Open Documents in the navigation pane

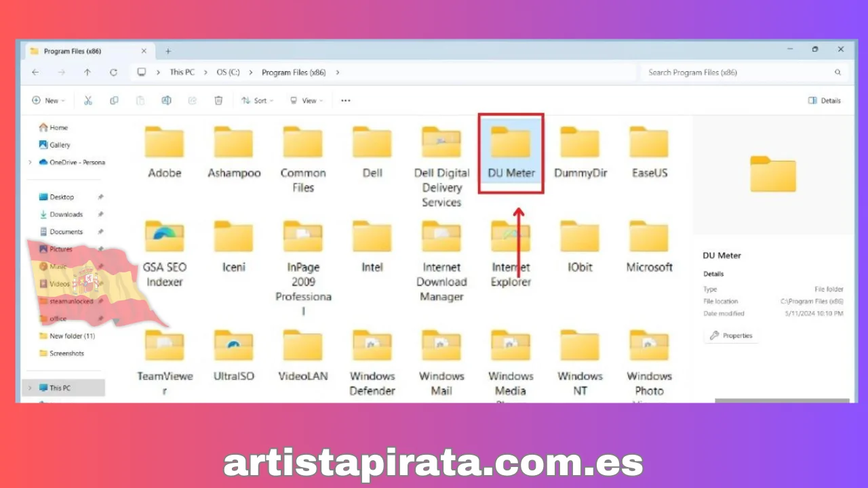click(x=60, y=232)
